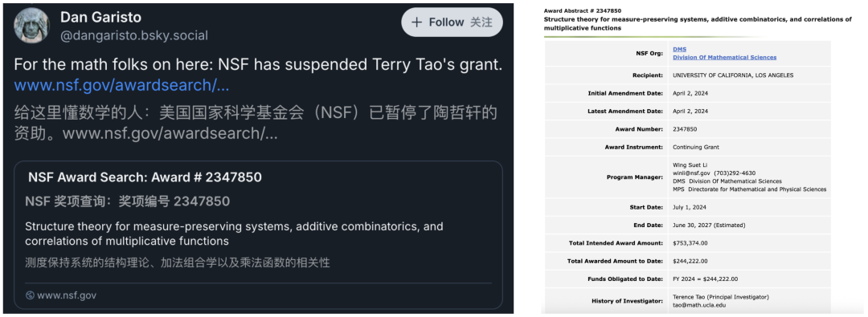The width and height of the screenshot is (868, 317).
Task: Open the @dangaristo.bsky.social handle
Action: [x=134, y=36]
